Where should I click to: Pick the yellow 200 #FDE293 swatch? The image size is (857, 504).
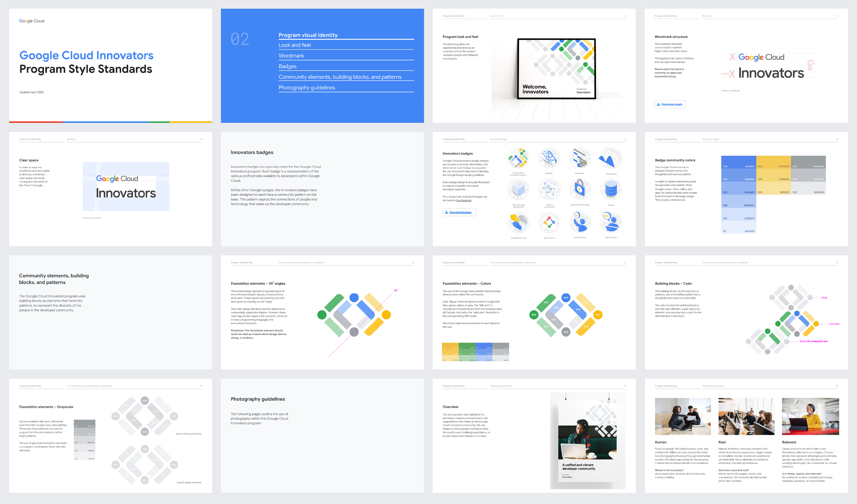(x=773, y=188)
